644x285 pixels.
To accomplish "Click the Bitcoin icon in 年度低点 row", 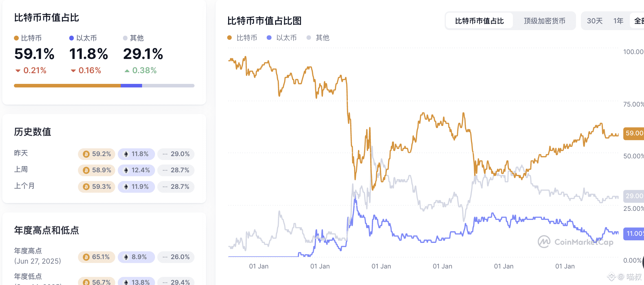I will pyautogui.click(x=86, y=282).
